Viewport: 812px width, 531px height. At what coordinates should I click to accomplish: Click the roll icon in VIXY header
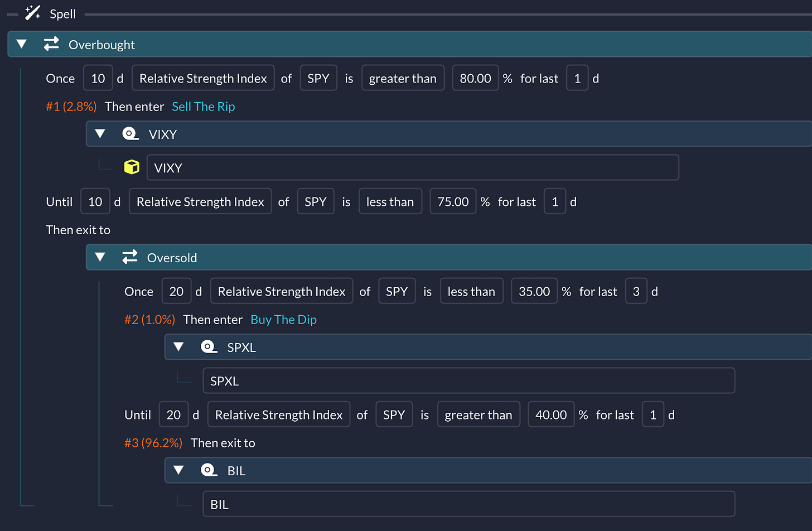click(130, 134)
